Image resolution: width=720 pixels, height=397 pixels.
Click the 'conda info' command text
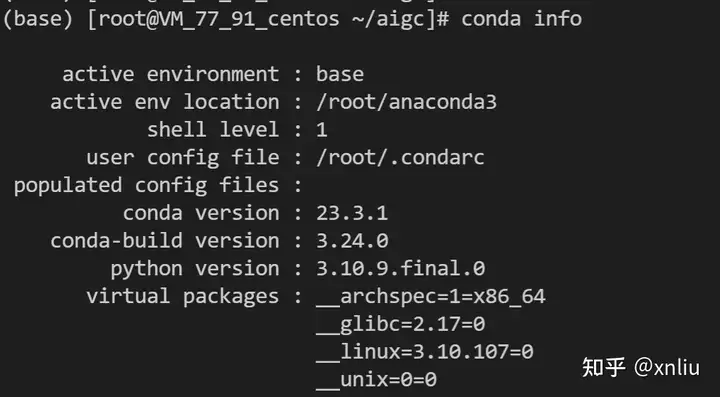coord(522,19)
